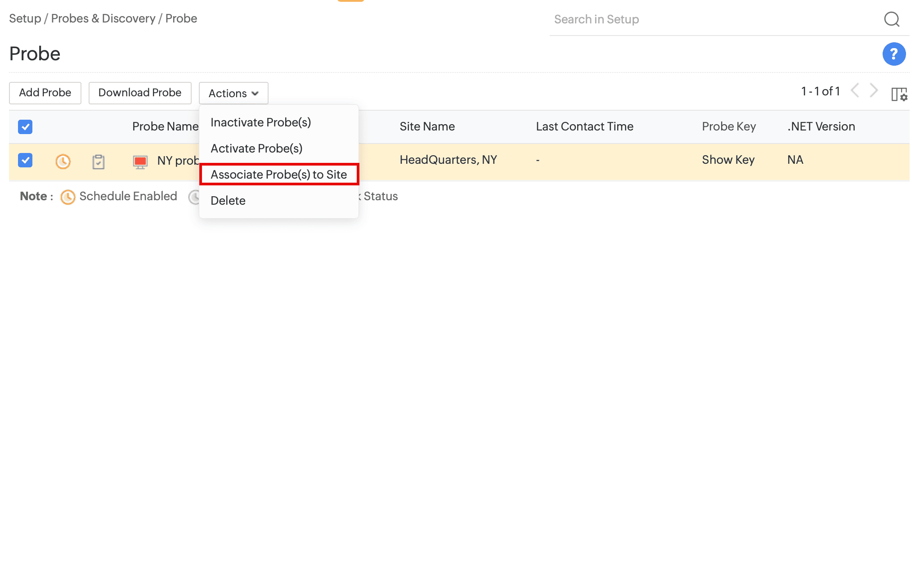The width and height of the screenshot is (924, 584).
Task: Click the red monitor icon beside NY probe
Action: 140,162
